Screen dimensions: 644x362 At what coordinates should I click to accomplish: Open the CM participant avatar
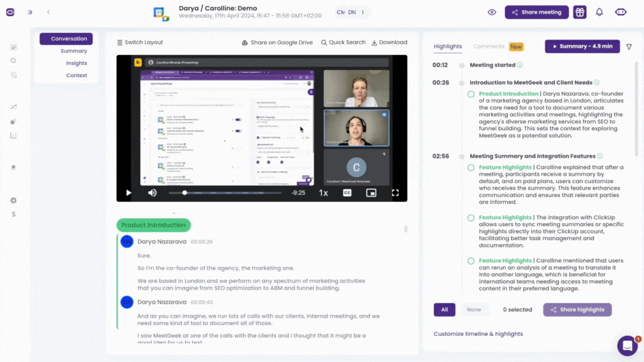341,12
